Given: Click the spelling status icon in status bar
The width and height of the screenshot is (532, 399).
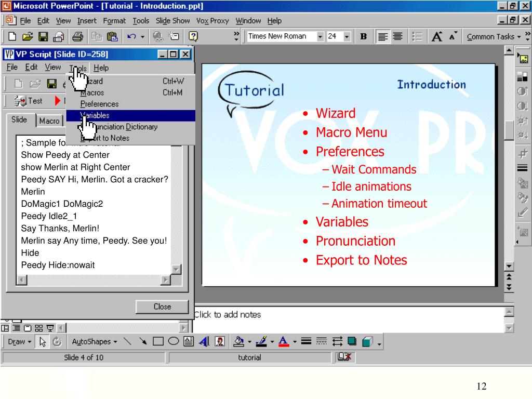Looking at the screenshot, I should click(345, 357).
